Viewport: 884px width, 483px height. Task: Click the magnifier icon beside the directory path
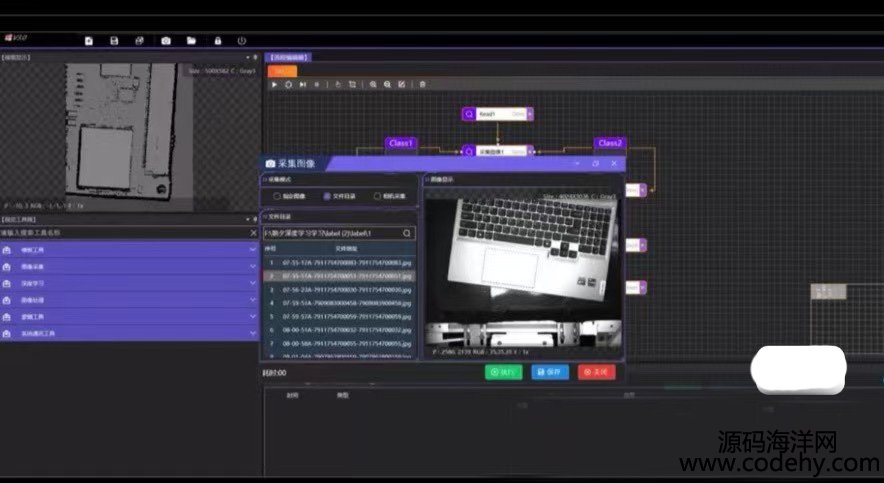[407, 233]
